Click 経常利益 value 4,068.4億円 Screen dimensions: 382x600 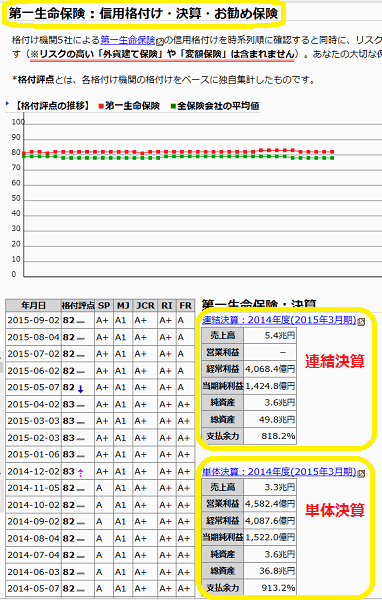[270, 369]
